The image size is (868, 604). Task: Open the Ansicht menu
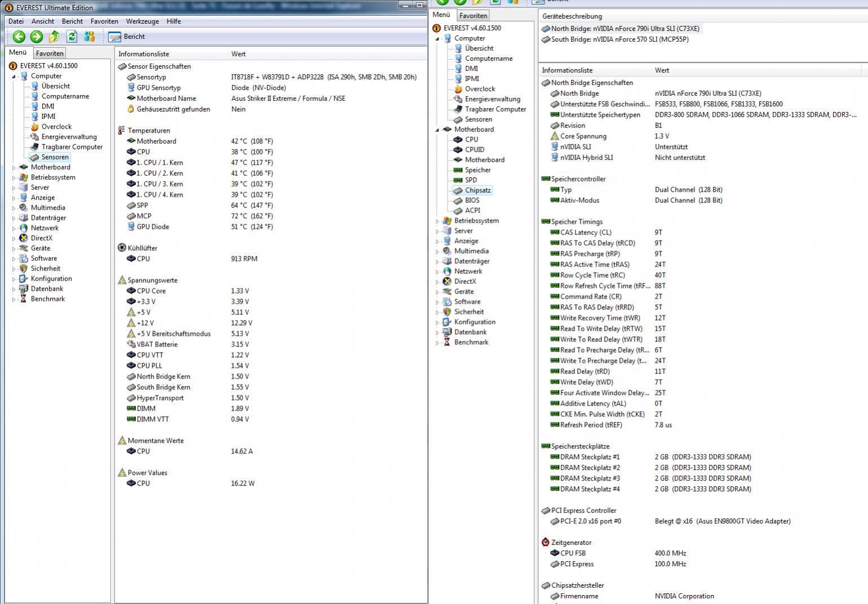43,21
